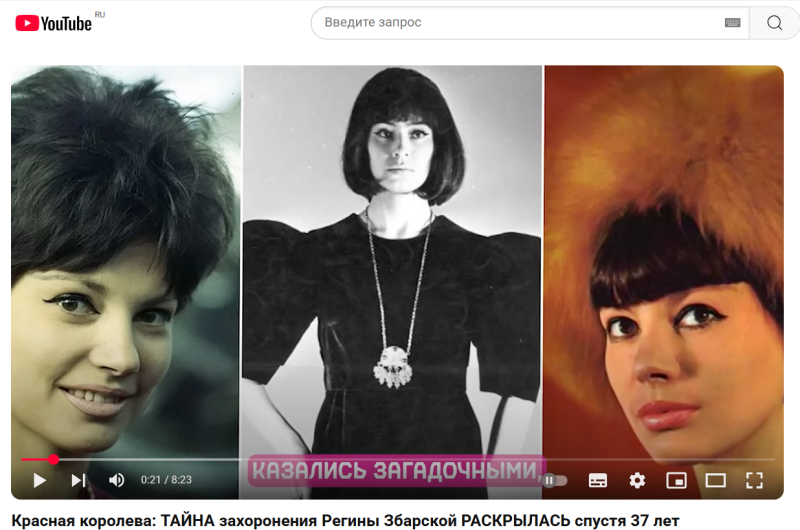Click the red scrubber dot on progress bar
This screenshot has width=800, height=530.
[x=54, y=460]
